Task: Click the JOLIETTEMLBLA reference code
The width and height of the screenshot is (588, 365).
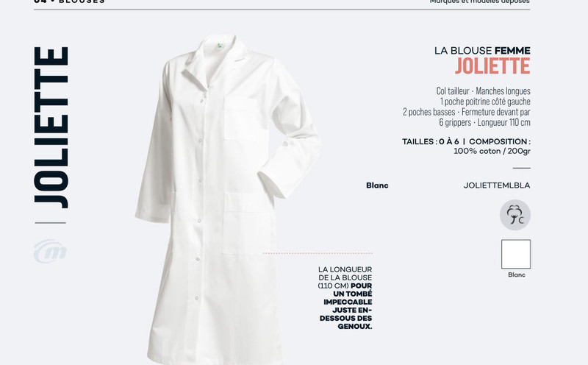Action: pos(497,185)
